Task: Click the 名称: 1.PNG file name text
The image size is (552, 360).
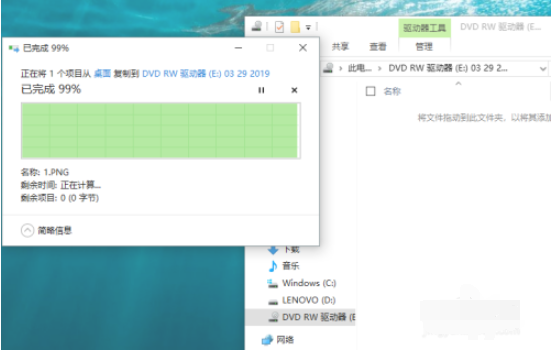Action: click(x=45, y=172)
